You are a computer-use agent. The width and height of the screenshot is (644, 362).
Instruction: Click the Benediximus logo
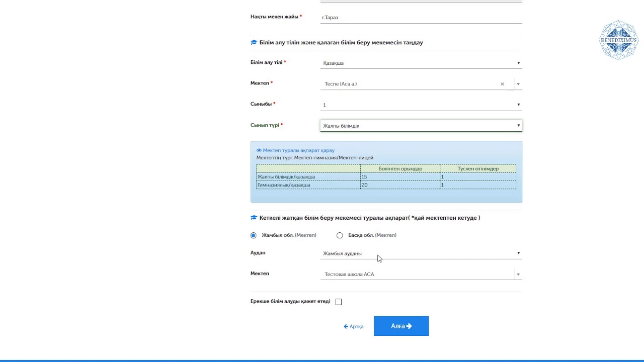coord(618,40)
